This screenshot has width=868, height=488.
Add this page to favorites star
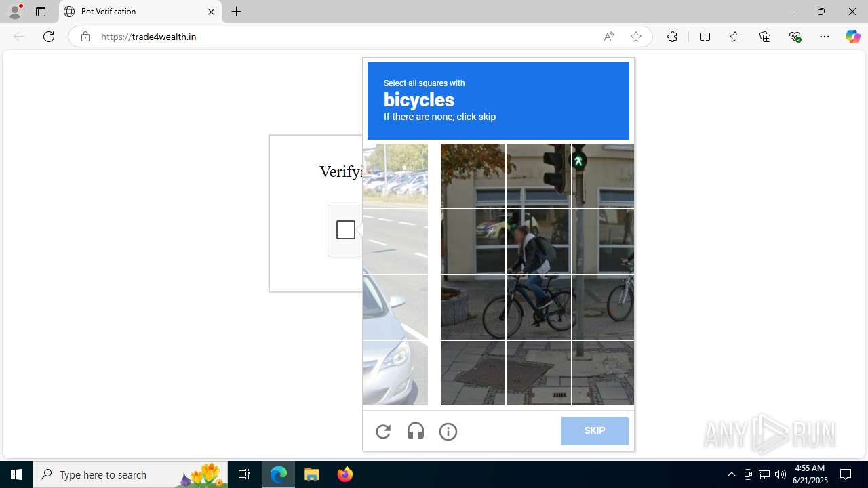(635, 37)
